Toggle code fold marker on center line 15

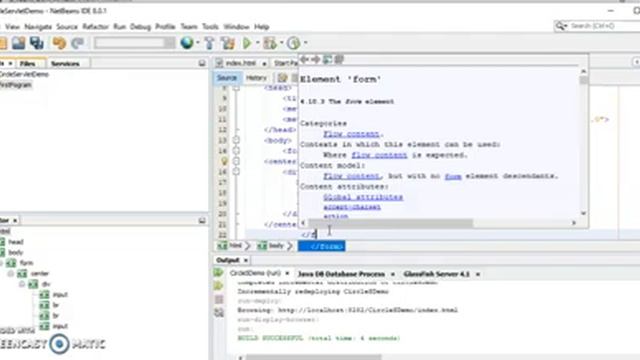point(236,161)
